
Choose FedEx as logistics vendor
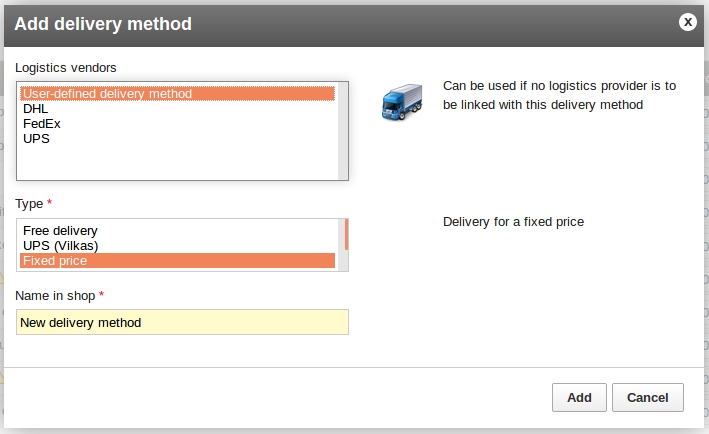(177, 123)
